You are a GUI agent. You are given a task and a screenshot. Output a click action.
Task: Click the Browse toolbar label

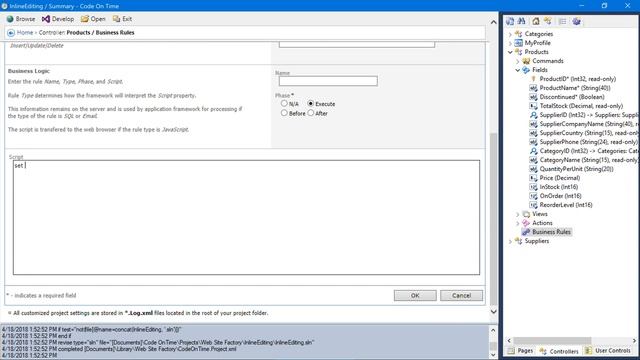click(25, 19)
